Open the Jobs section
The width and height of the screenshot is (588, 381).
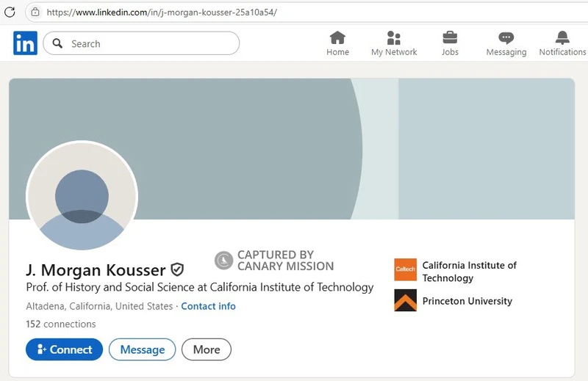pyautogui.click(x=450, y=43)
